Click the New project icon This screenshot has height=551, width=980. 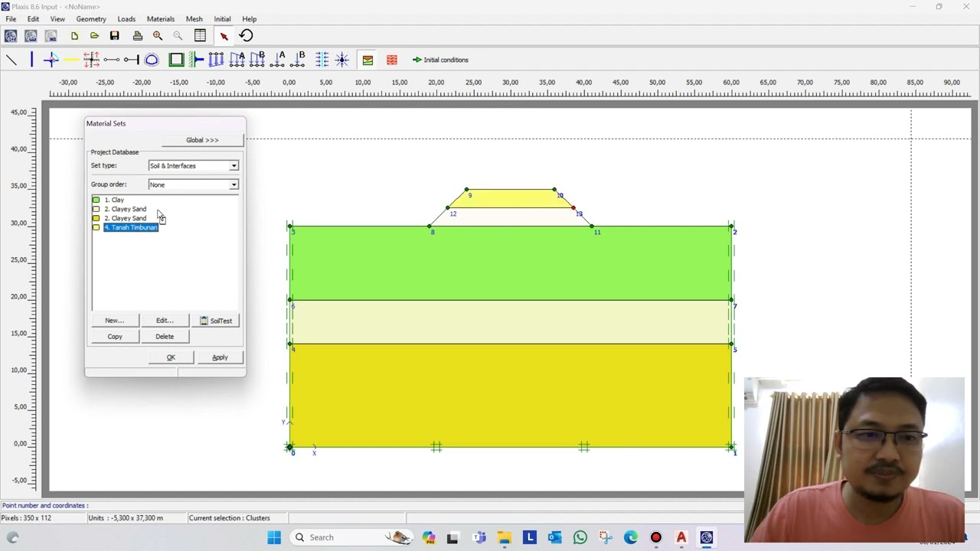(x=74, y=36)
